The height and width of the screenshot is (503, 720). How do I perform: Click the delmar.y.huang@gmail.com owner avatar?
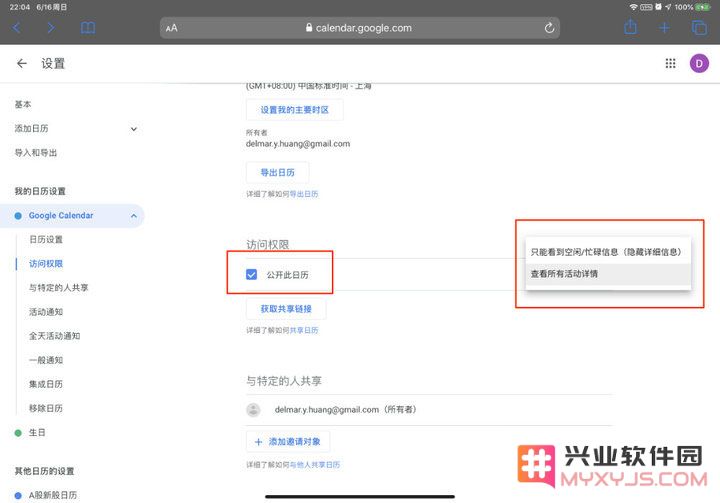pos(253,410)
